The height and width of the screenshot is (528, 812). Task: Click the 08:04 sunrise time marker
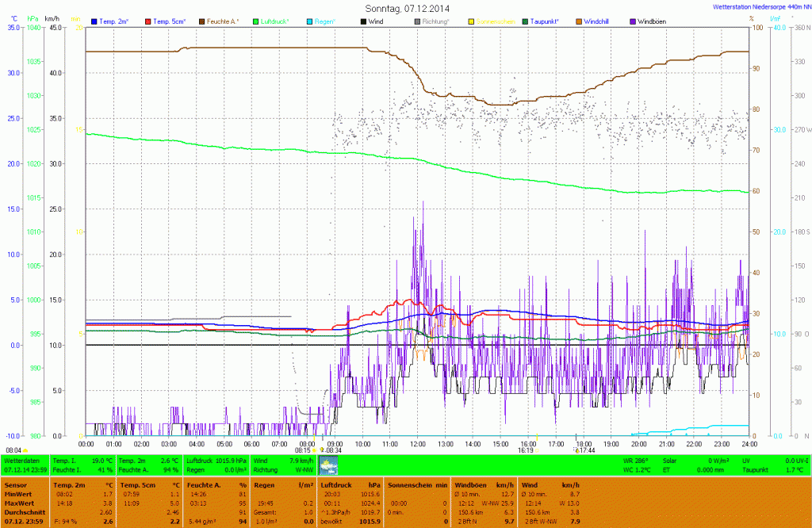(14, 450)
